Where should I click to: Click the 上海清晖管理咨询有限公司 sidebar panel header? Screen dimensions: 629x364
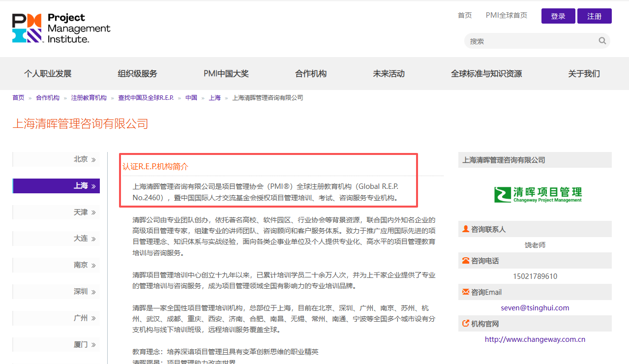click(535, 160)
